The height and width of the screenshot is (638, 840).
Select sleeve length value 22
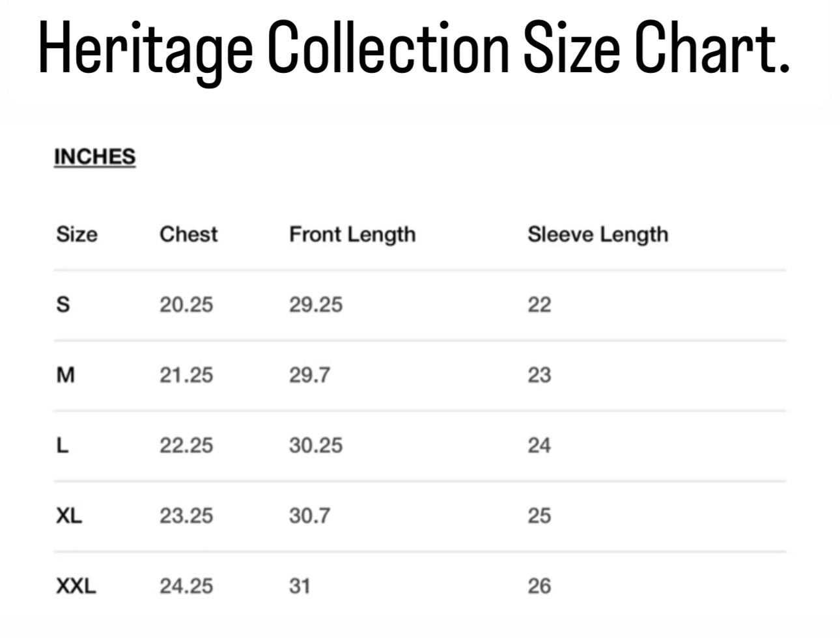(x=539, y=305)
